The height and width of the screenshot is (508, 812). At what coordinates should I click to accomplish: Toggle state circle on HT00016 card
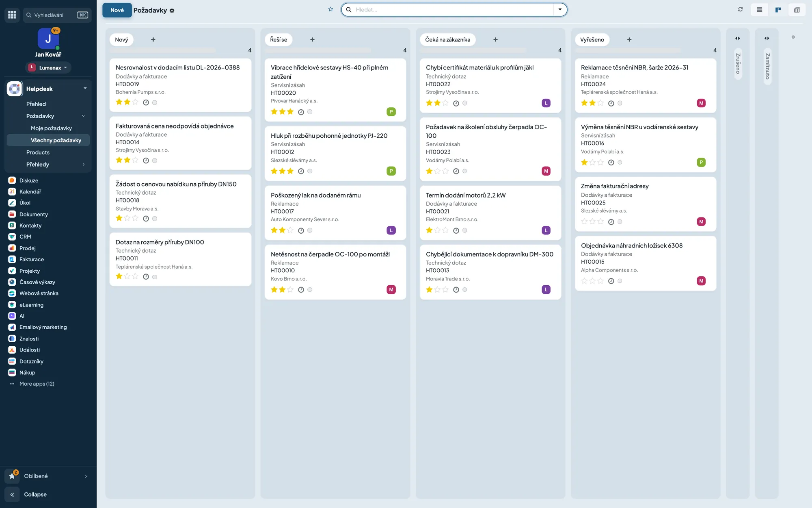pos(620,162)
